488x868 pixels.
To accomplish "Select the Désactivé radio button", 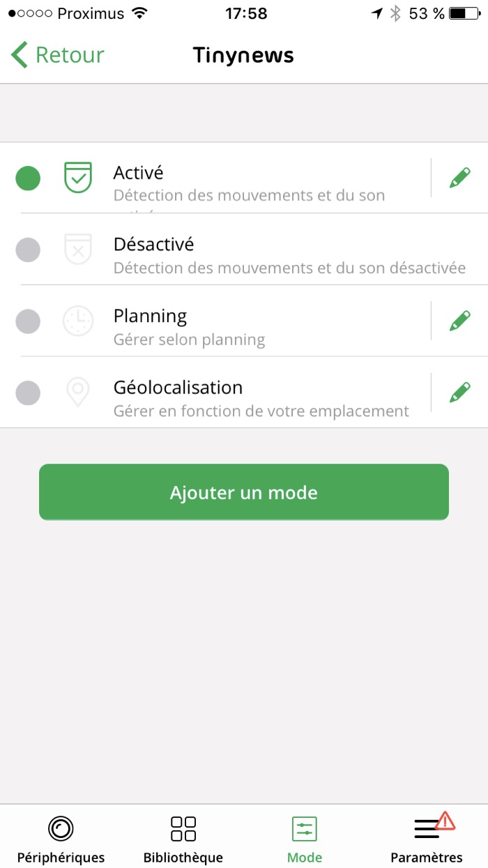I will (x=28, y=250).
